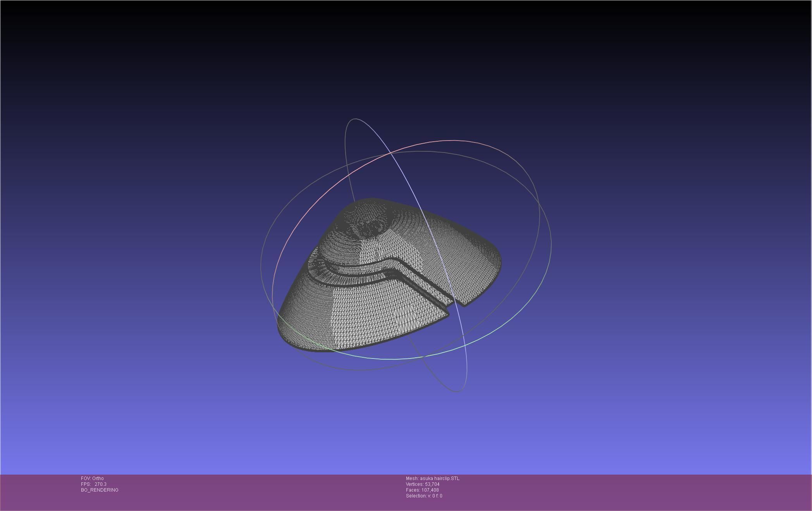The width and height of the screenshot is (812, 511).
Task: Click the FPS: 270.3 counter
Action: point(93,484)
